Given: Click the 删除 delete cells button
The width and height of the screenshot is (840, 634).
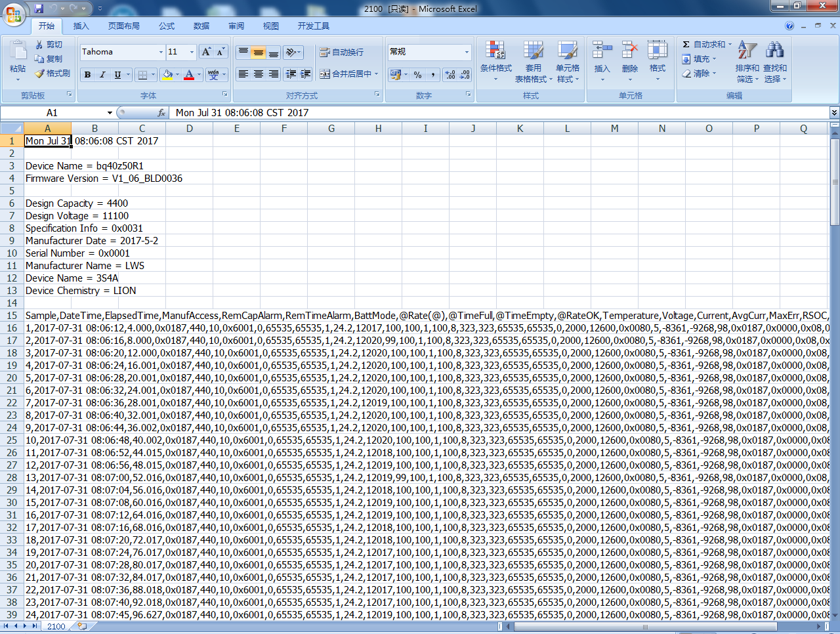Looking at the screenshot, I should click(629, 61).
